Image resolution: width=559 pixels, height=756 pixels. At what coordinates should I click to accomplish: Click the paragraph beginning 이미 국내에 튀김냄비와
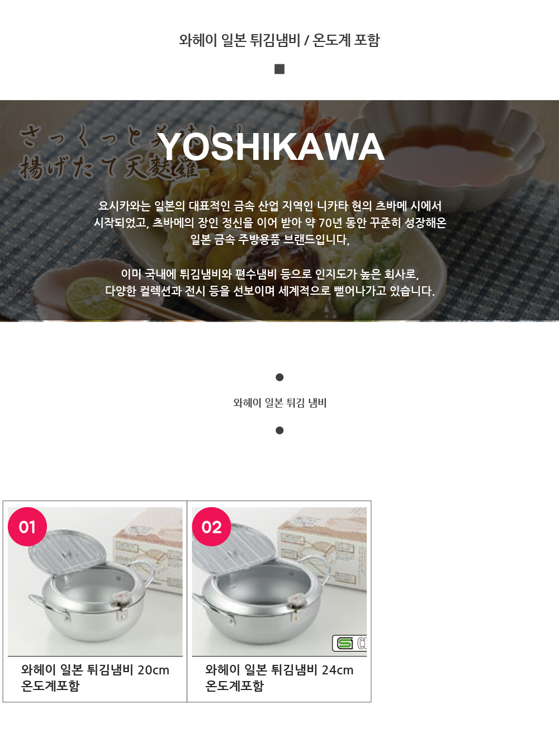(270, 282)
